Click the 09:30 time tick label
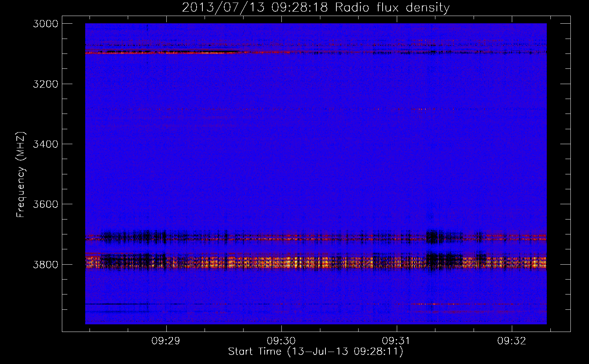589x364 pixels. [x=281, y=341]
